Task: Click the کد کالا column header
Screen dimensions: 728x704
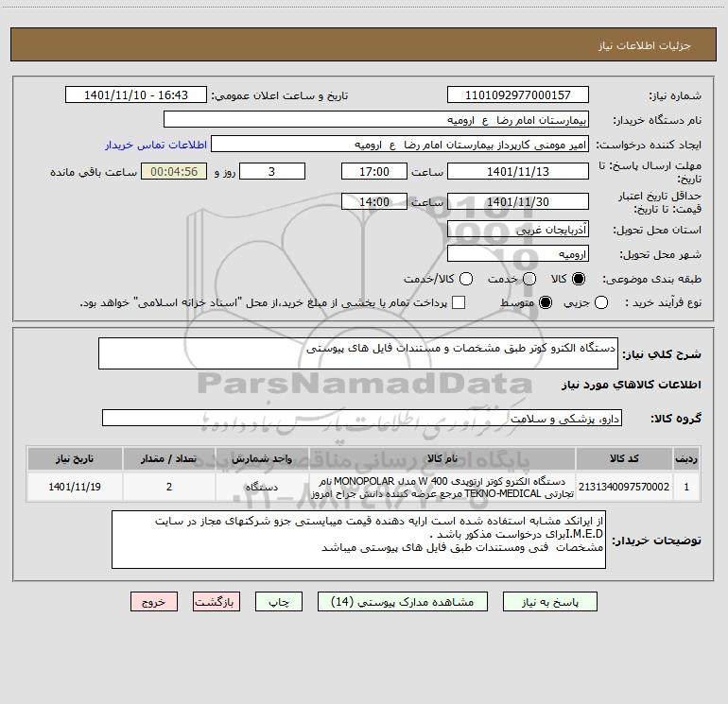Action: click(x=624, y=458)
